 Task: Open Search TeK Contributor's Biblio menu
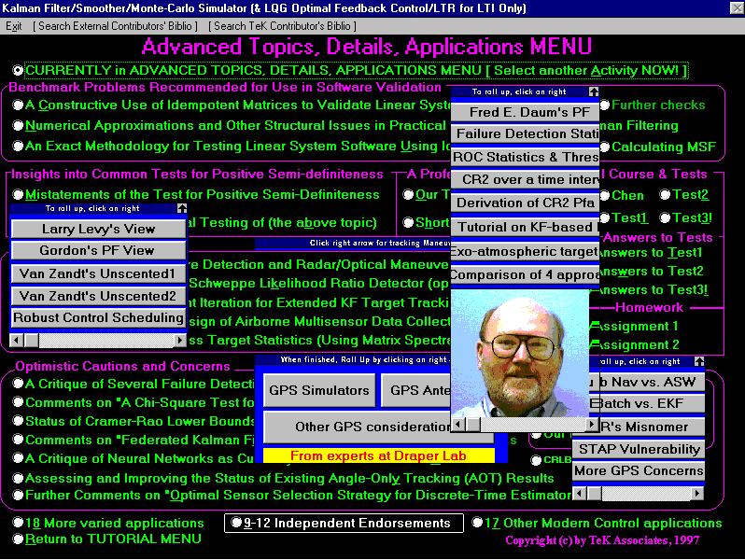(x=282, y=26)
